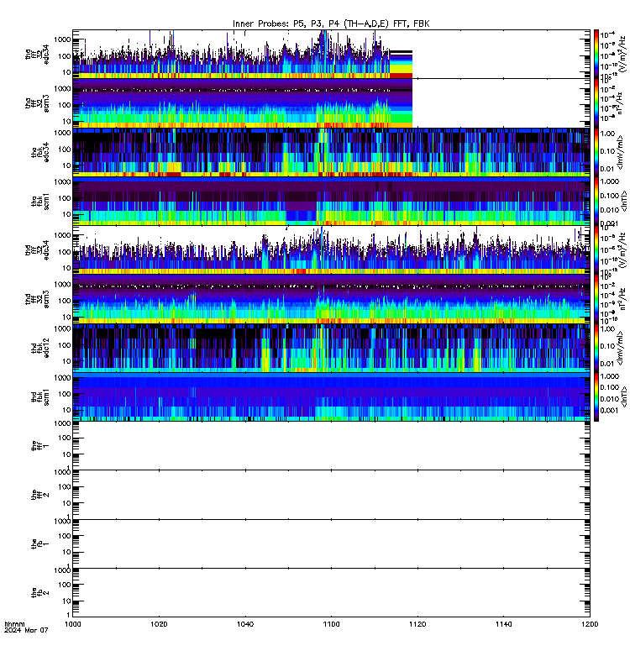Click the 100 tick of the fff 2 panel
The image size is (630, 672).
click(65, 487)
